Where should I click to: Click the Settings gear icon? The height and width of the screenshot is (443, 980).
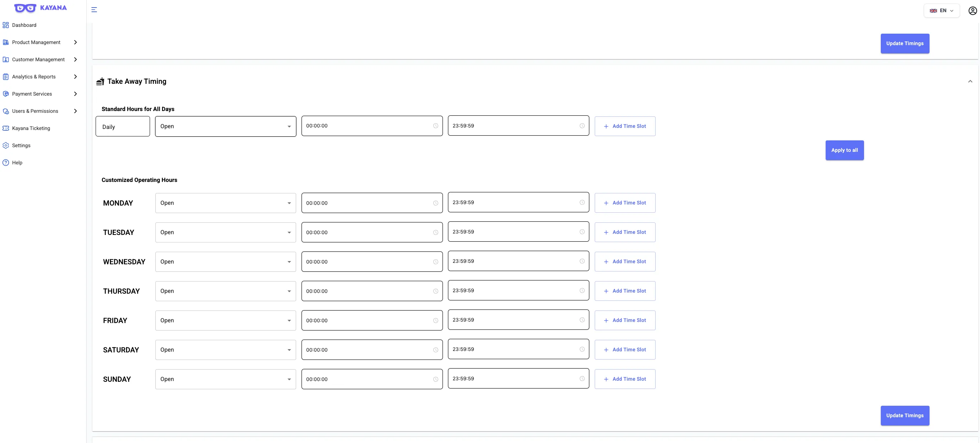pyautogui.click(x=6, y=145)
